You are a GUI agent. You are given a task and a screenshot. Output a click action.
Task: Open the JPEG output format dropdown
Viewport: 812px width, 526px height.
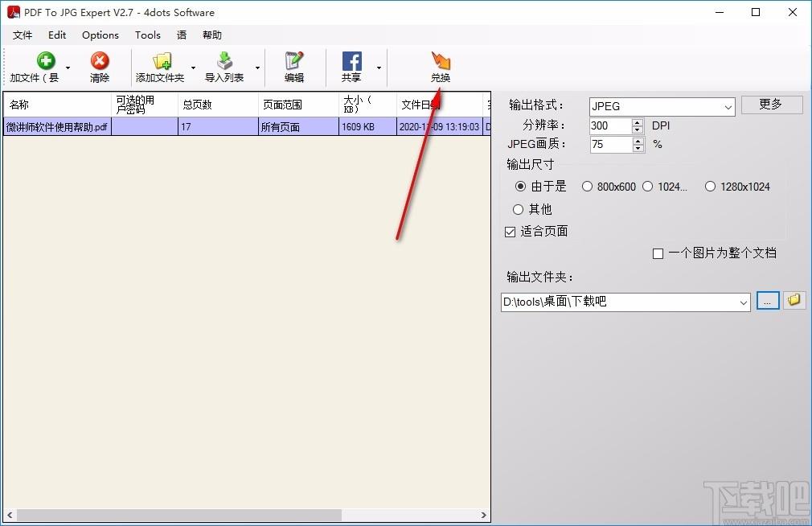[x=728, y=107]
